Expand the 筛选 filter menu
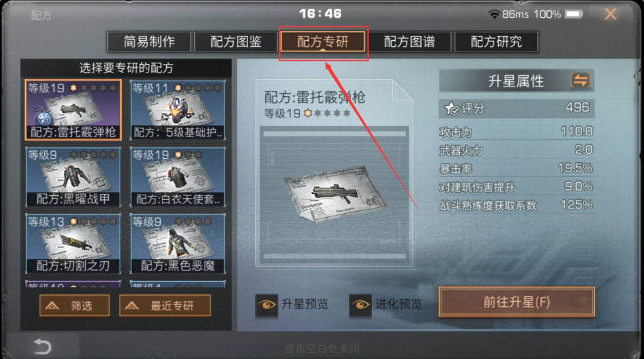The width and height of the screenshot is (644, 359). tap(75, 306)
